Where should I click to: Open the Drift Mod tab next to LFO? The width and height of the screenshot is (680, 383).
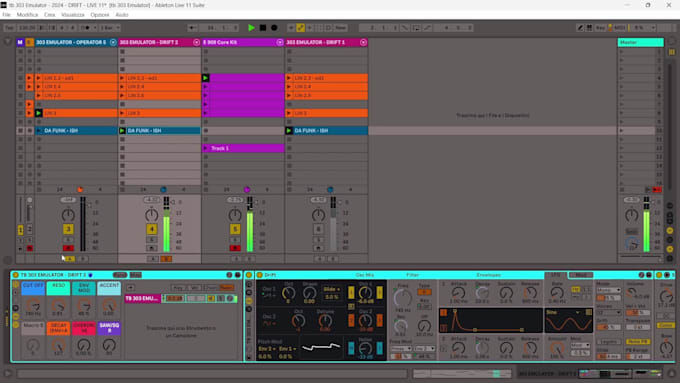[581, 275]
